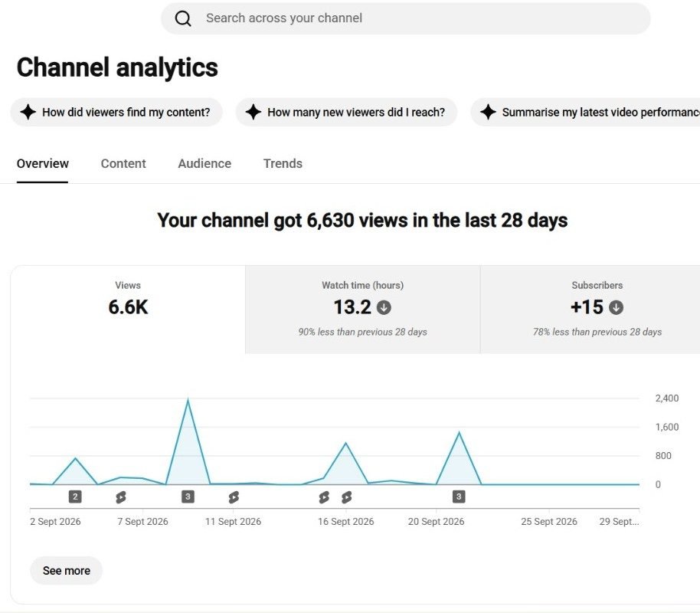Click the '20 Sept 2026' axis label
The width and height of the screenshot is (700, 613).
click(x=437, y=521)
